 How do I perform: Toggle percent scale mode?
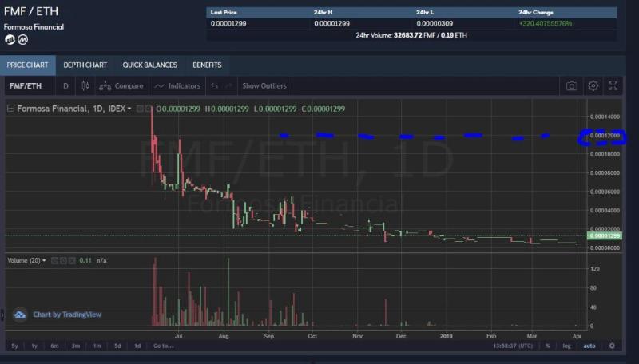click(x=548, y=346)
